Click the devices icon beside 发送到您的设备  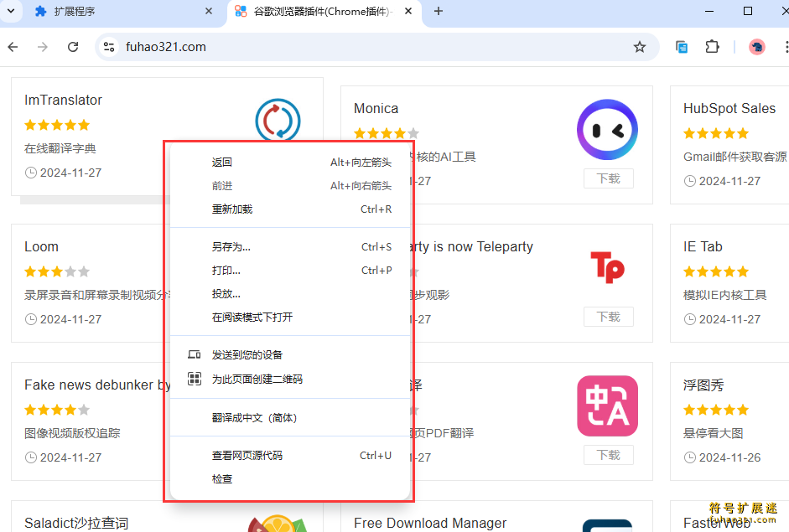195,355
